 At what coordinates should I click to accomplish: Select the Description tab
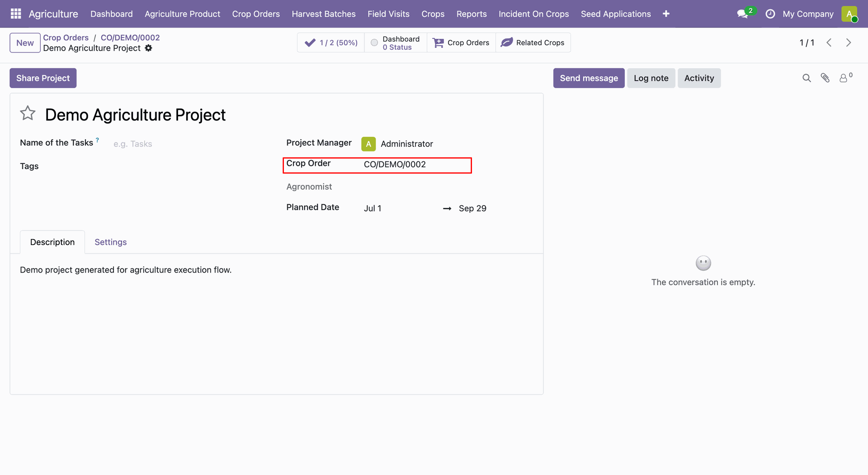click(x=52, y=242)
